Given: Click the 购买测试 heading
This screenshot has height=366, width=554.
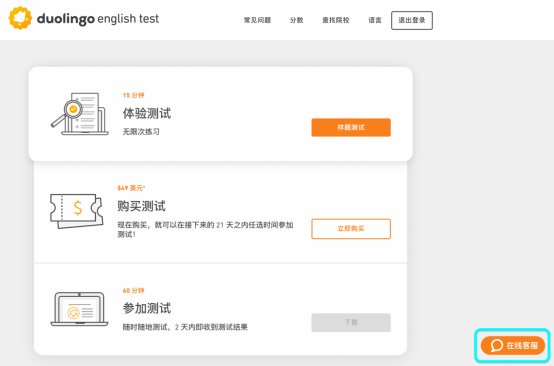Looking at the screenshot, I should click(x=141, y=206).
